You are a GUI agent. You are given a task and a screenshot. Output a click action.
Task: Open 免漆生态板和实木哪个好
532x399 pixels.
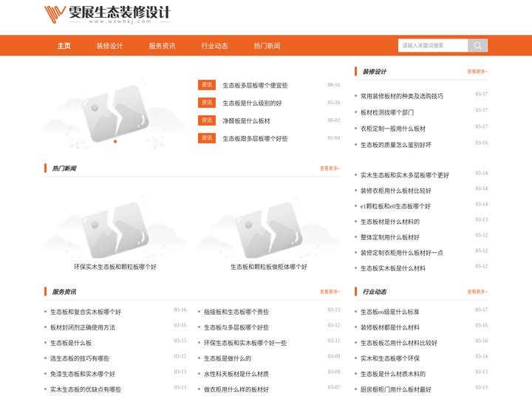point(83,374)
